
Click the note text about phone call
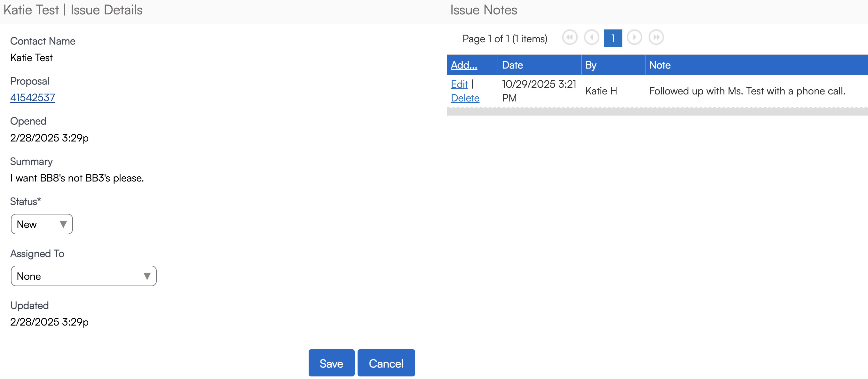tap(747, 91)
